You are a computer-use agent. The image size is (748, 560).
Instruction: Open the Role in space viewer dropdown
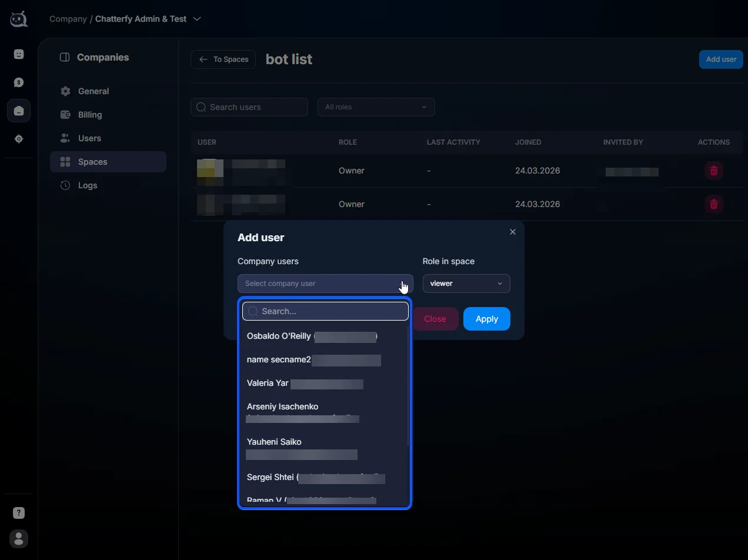[466, 284]
